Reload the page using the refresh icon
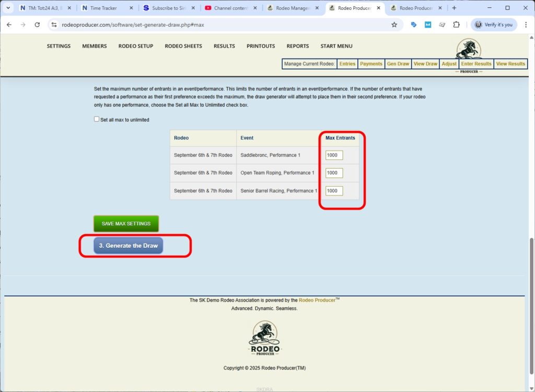Image resolution: width=535 pixels, height=392 pixels. click(37, 25)
